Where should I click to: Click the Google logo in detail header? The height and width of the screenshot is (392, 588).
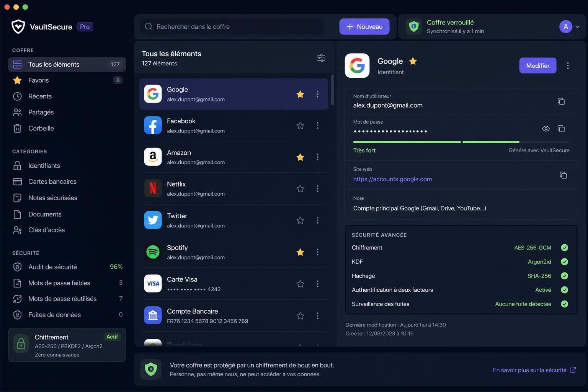[x=357, y=65]
